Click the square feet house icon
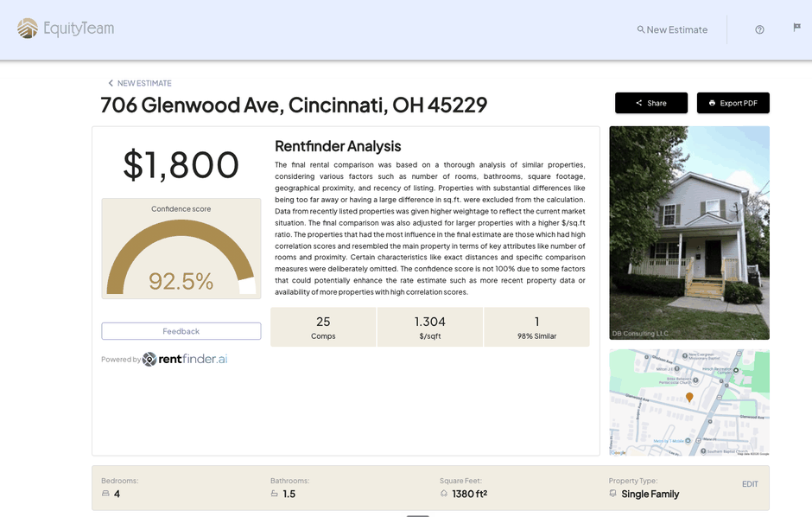Screen dimensions: 812x517 444,493
